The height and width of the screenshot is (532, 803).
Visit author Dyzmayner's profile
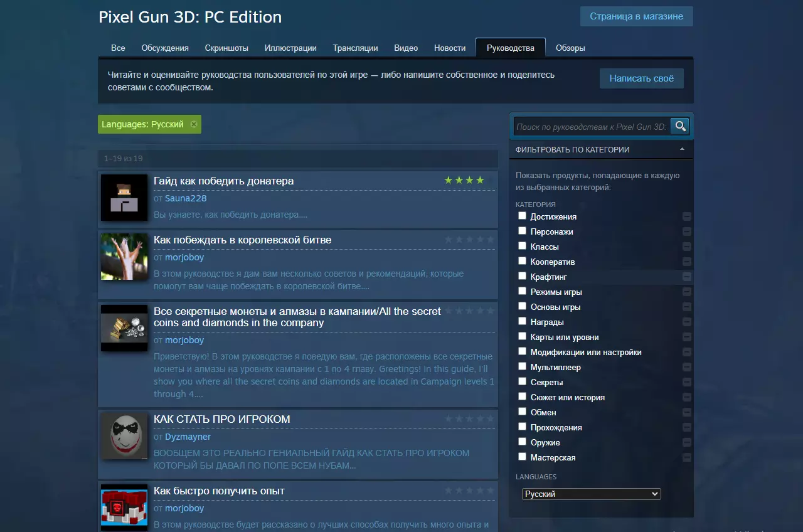(x=188, y=437)
